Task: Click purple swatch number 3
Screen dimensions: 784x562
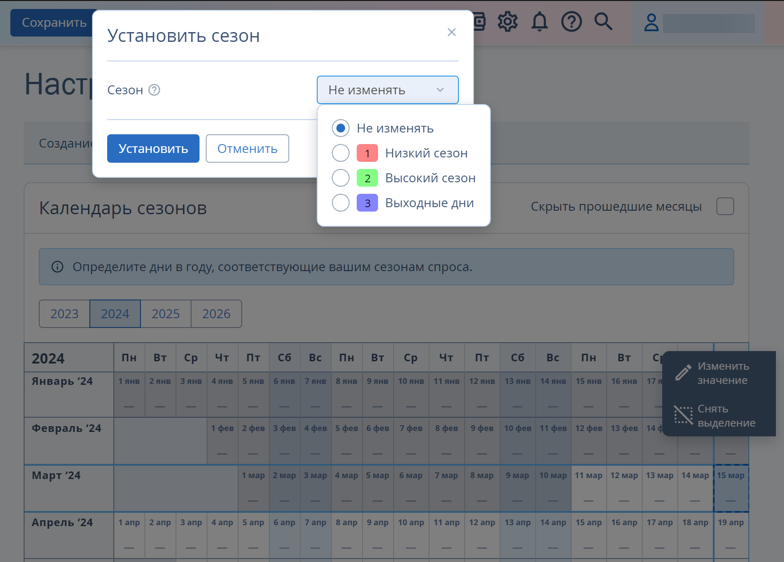Action: pos(367,203)
